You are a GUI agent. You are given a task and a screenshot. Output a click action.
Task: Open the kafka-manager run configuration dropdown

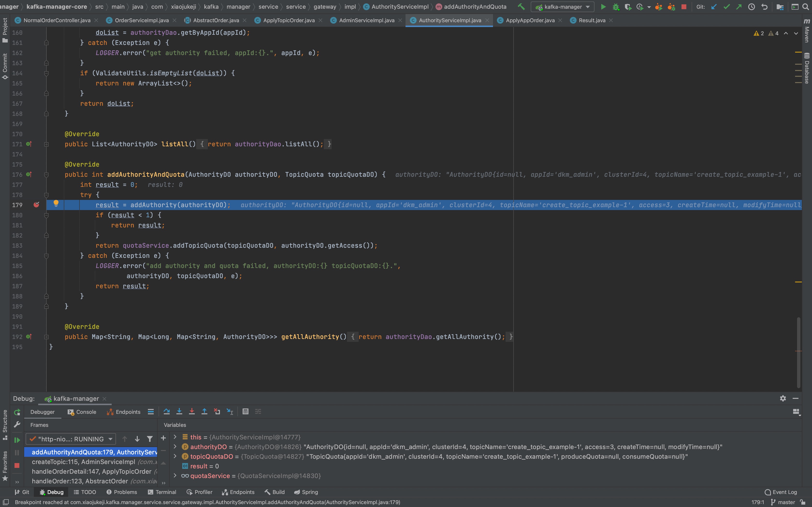click(562, 7)
